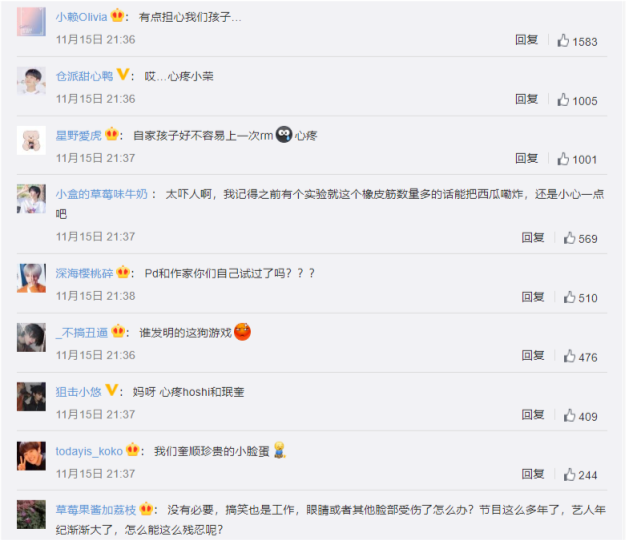Click the thumbs-up with 476 likes
626x540 pixels.
pos(569,356)
